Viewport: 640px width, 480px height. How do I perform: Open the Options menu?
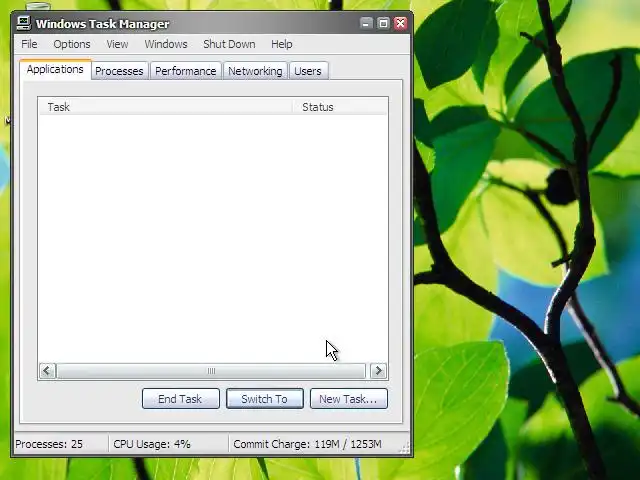72,44
